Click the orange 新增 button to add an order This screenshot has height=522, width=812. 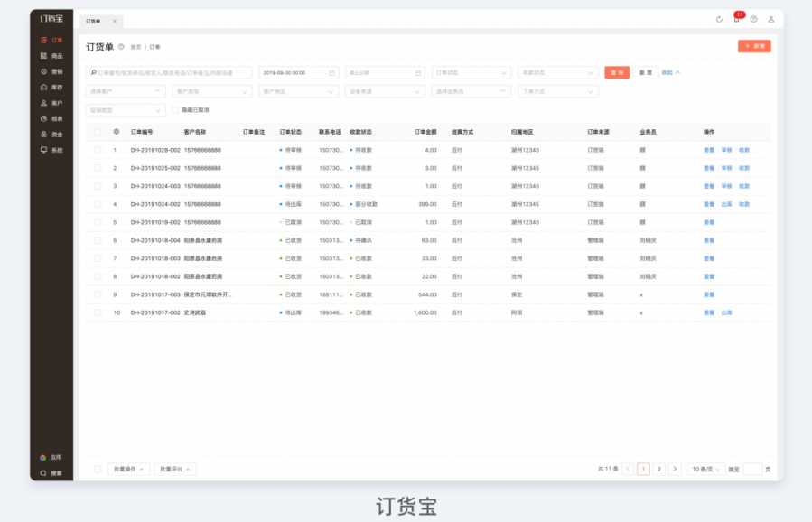[754, 46]
